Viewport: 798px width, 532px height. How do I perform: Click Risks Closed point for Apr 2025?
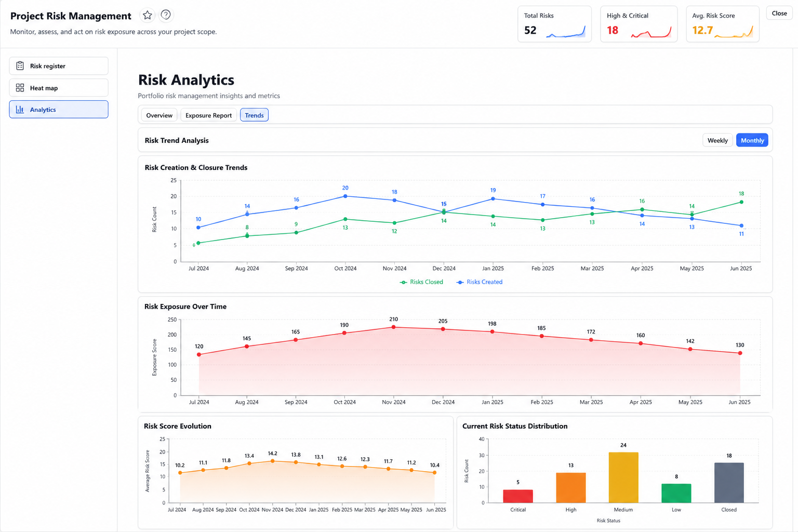tap(642, 209)
